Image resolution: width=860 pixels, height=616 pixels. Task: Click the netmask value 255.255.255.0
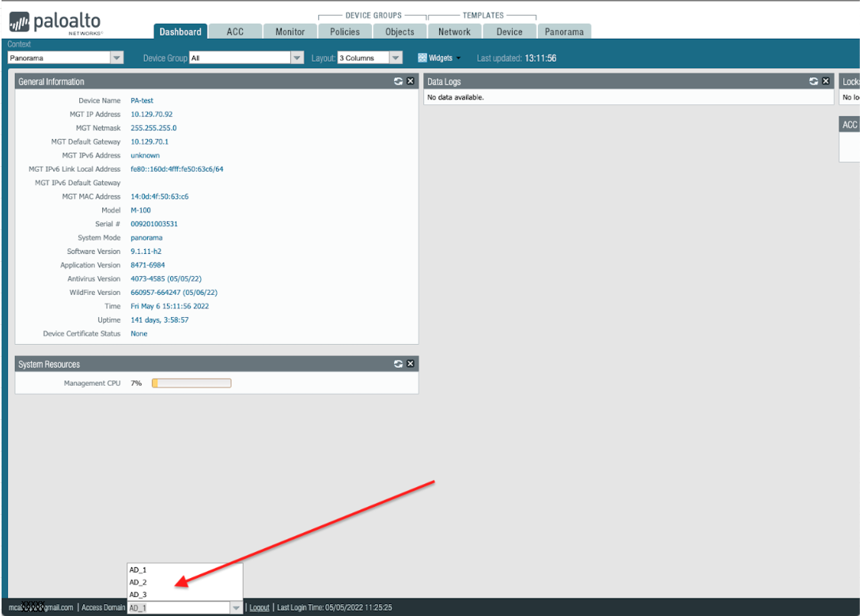(x=153, y=128)
